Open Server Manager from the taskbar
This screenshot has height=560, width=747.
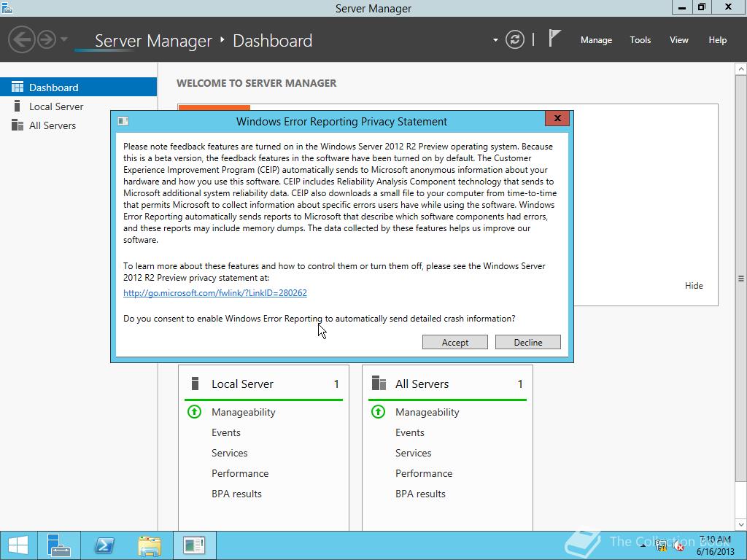click(x=59, y=545)
